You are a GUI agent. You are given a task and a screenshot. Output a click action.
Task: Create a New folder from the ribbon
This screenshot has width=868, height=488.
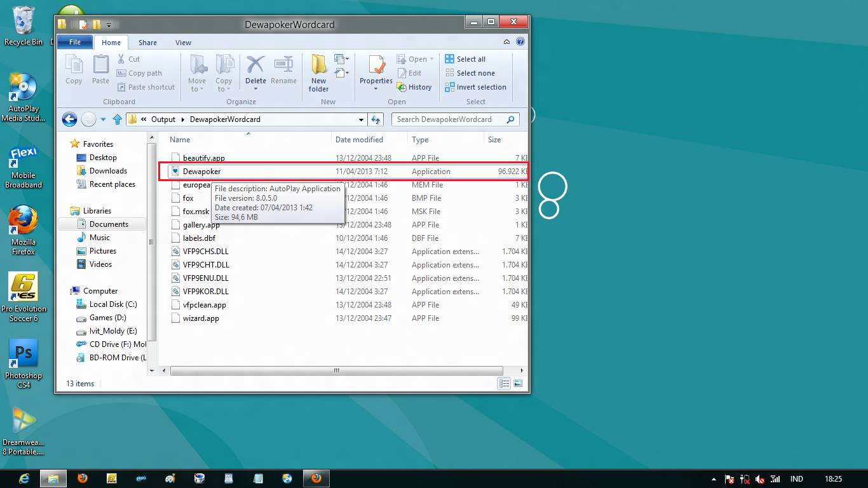click(319, 73)
